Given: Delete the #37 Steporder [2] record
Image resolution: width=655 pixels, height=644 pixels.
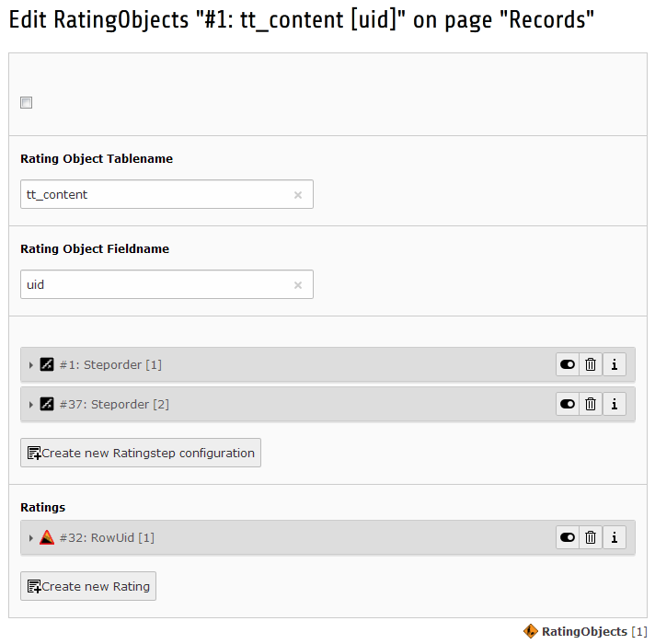Looking at the screenshot, I should pyautogui.click(x=591, y=404).
